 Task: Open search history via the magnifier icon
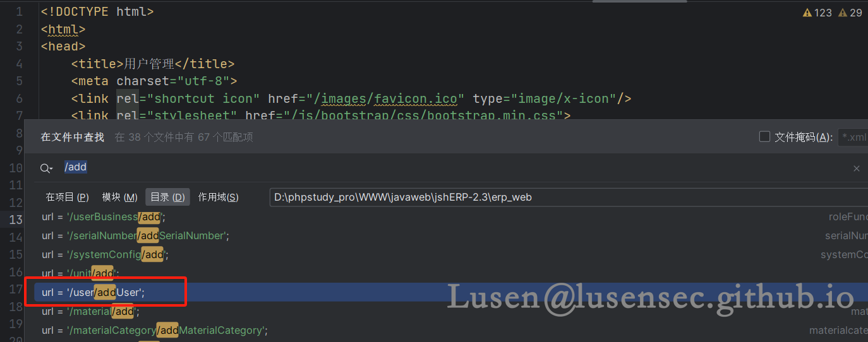coord(46,168)
